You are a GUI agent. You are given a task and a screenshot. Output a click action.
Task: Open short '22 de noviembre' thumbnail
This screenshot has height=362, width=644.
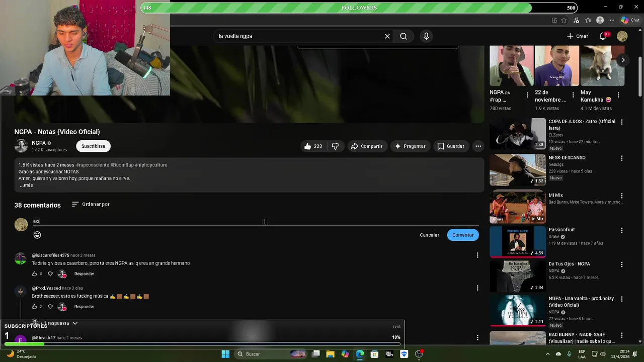pyautogui.click(x=557, y=66)
